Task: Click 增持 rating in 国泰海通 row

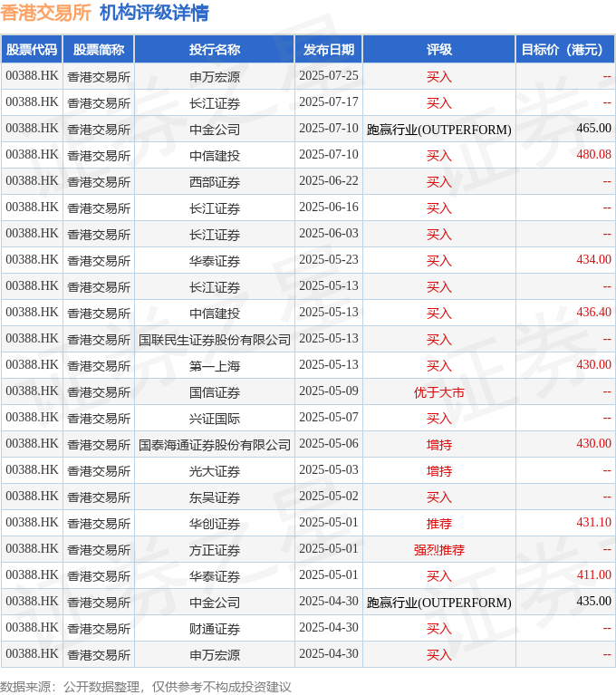Action: coord(439,445)
